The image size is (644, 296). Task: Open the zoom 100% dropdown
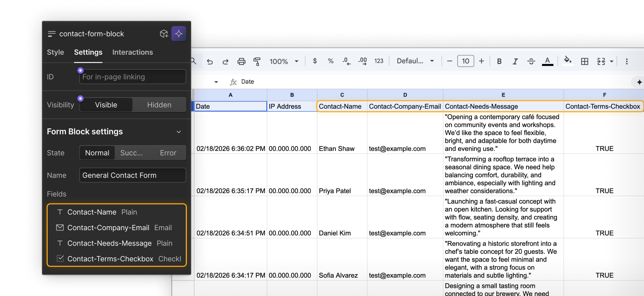(284, 61)
